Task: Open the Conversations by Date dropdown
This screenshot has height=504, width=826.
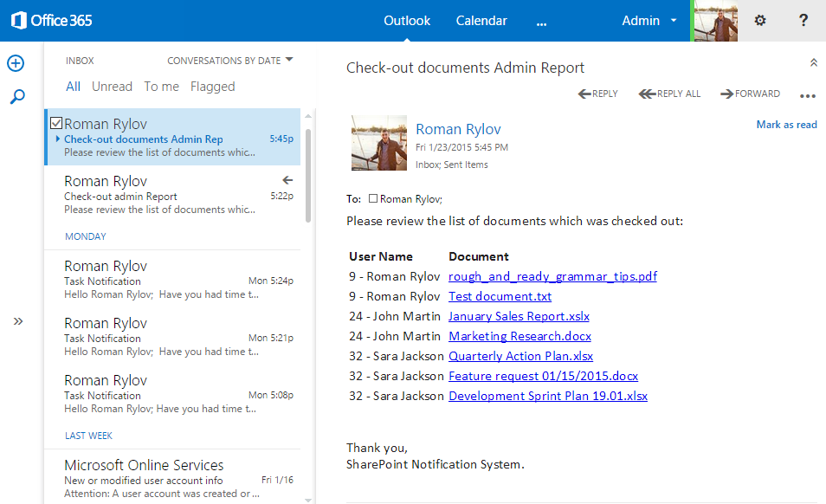Action: point(229,60)
